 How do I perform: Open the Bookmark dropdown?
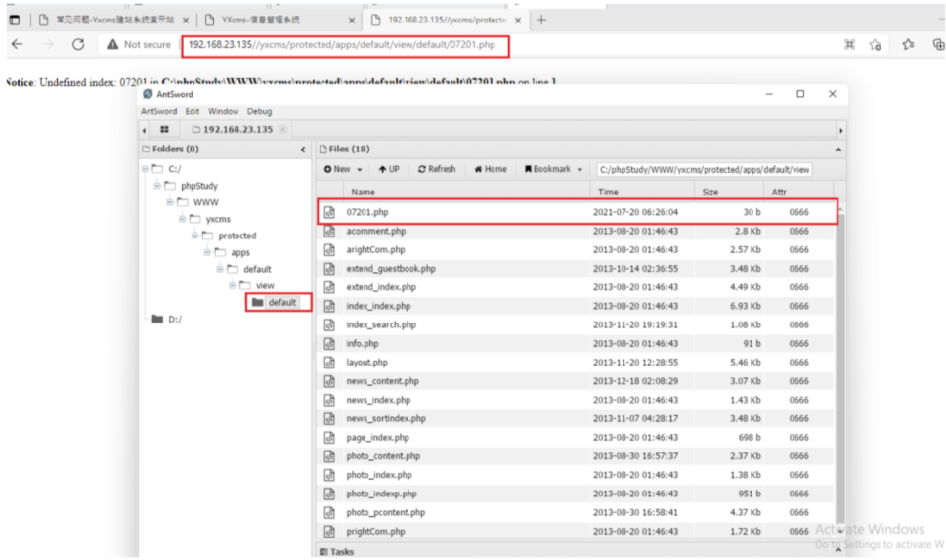coord(552,170)
